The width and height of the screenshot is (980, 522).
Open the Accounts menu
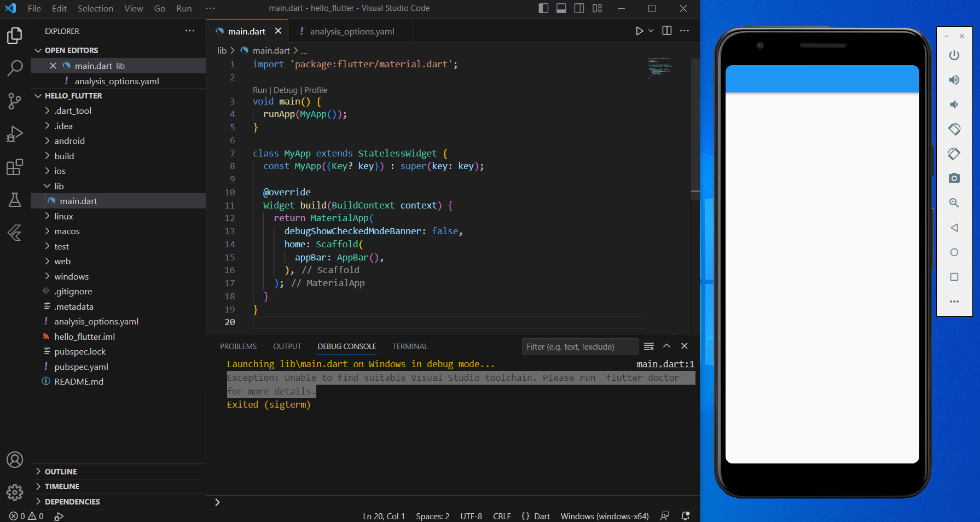pyautogui.click(x=15, y=460)
